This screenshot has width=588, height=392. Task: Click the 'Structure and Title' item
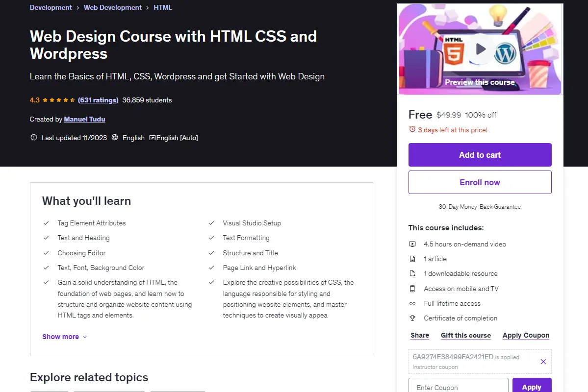click(x=250, y=253)
